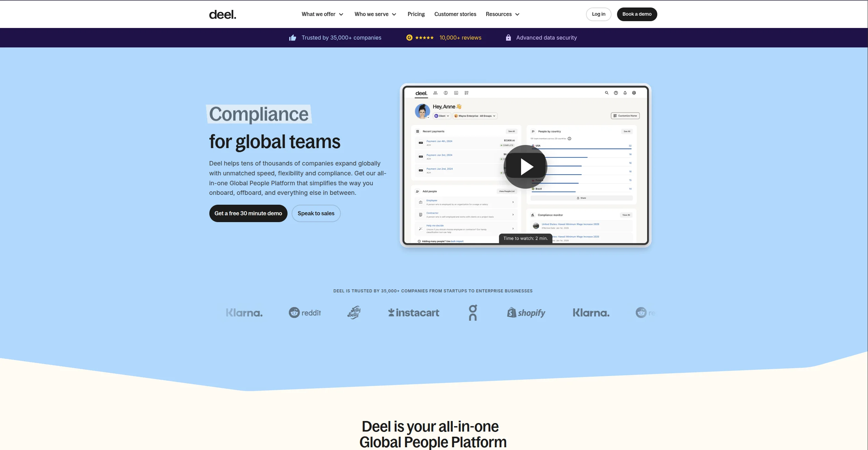Open the 10,000+ reviews link
The image size is (868, 450).
click(460, 38)
